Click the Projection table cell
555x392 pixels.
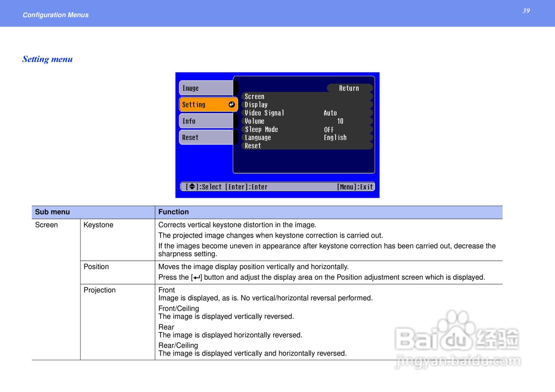(100, 290)
